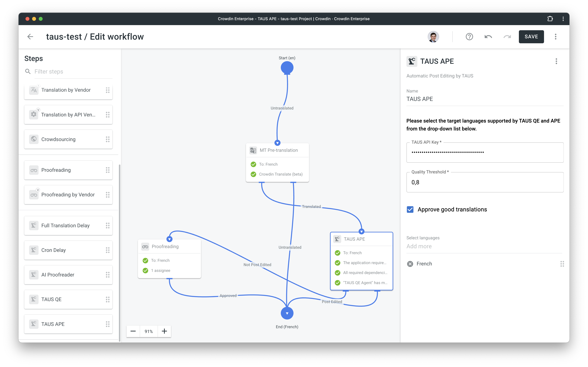The width and height of the screenshot is (588, 367).
Task: Select the MT Pre-translation node title
Action: point(279,150)
